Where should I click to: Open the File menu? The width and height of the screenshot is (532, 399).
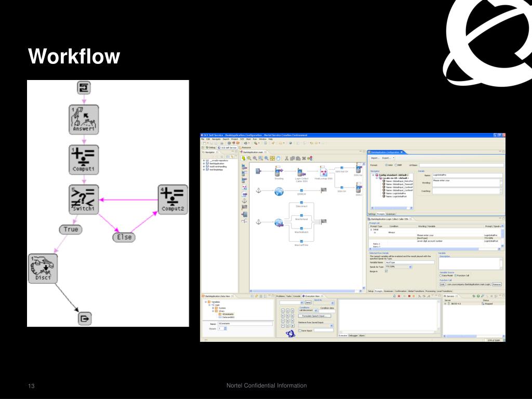point(203,139)
